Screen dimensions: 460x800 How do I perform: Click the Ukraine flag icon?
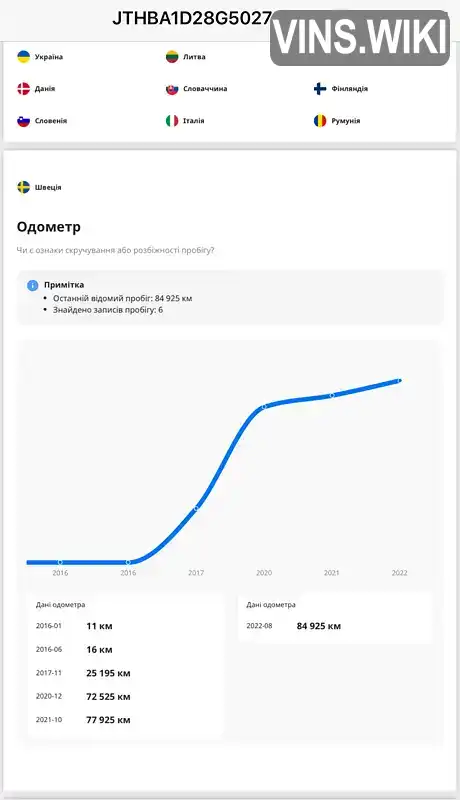point(23,57)
